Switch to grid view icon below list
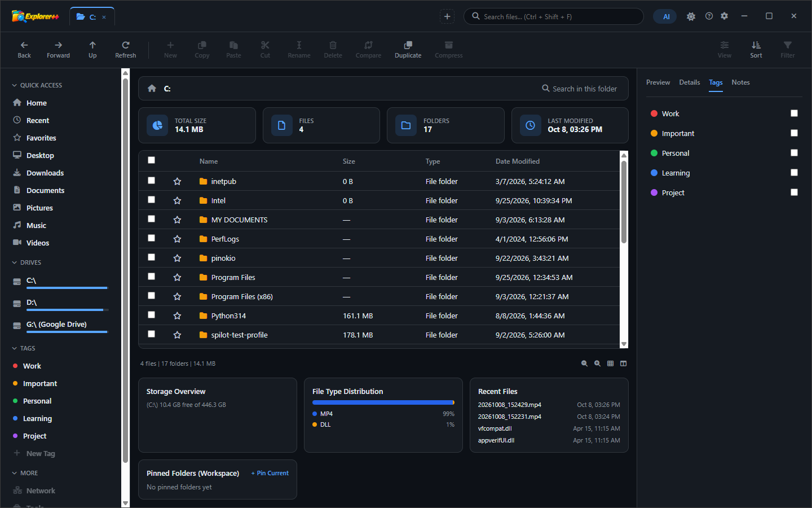812x508 pixels. point(610,364)
